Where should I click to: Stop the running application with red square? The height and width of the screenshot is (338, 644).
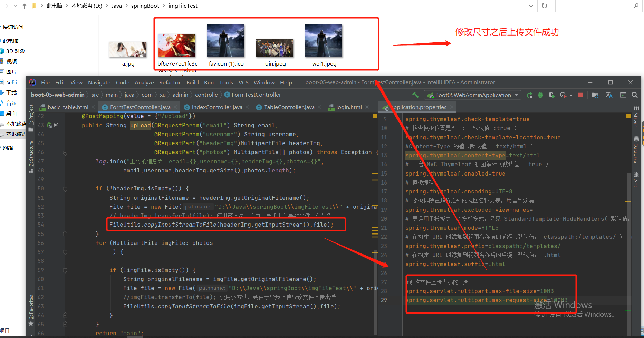click(x=580, y=95)
